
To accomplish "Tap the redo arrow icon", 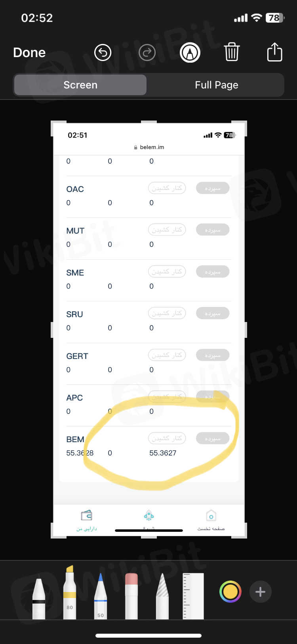I will point(147,53).
